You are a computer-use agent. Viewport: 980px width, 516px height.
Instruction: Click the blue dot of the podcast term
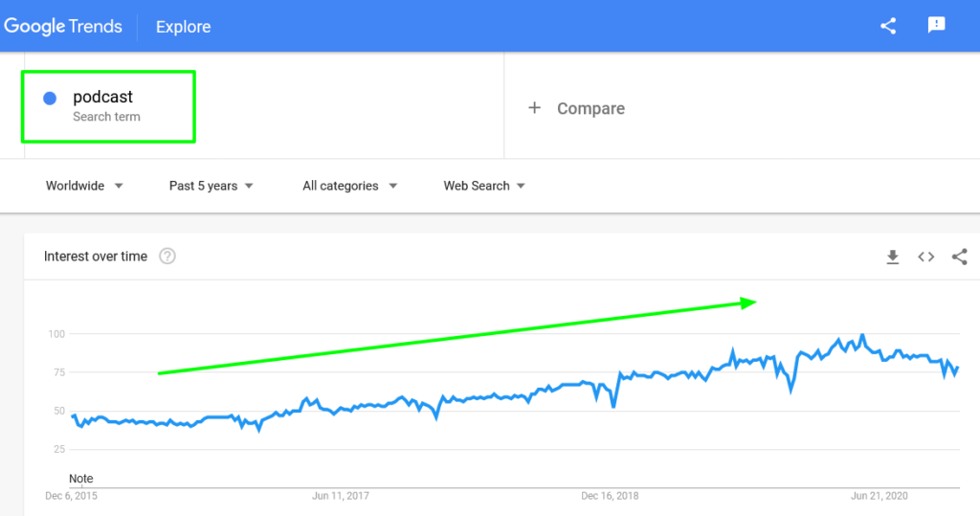tap(50, 99)
